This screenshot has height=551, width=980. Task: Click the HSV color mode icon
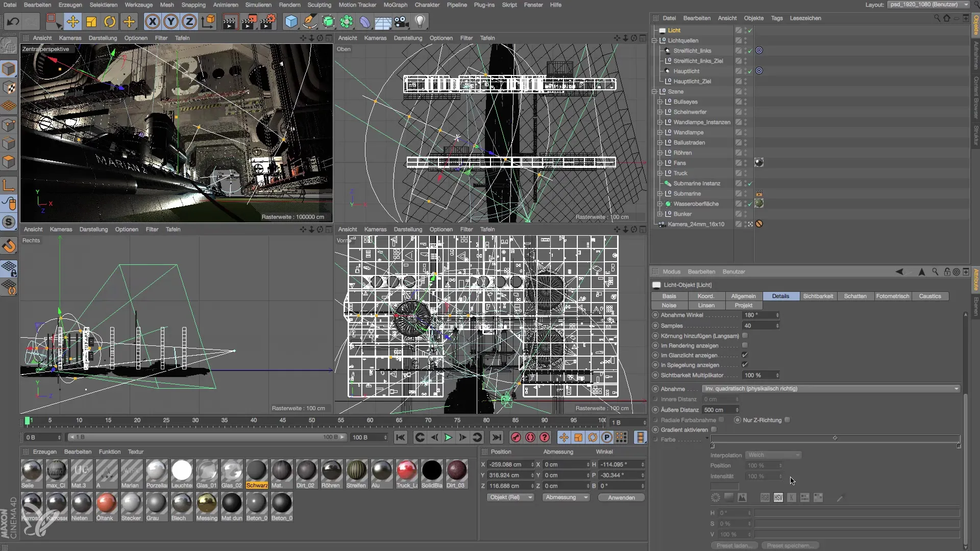pyautogui.click(x=778, y=497)
